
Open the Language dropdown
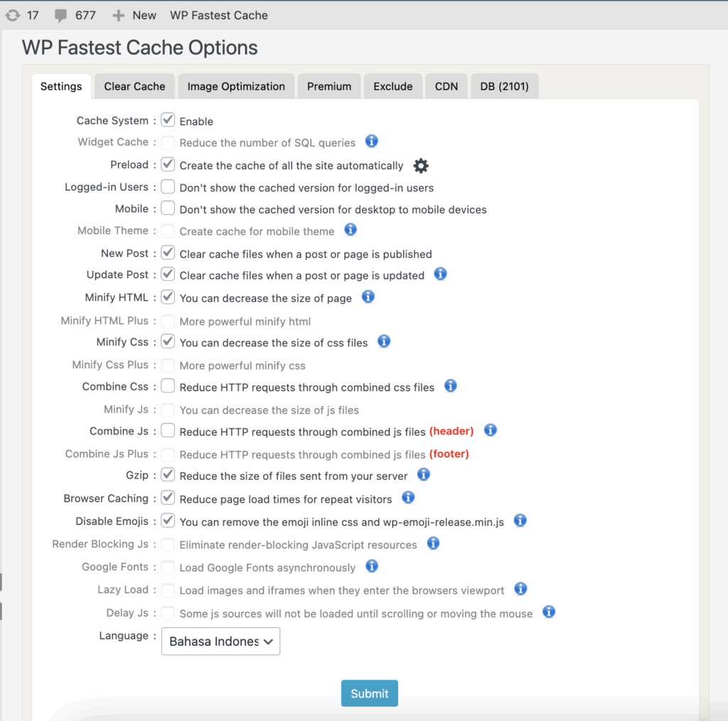tap(220, 641)
